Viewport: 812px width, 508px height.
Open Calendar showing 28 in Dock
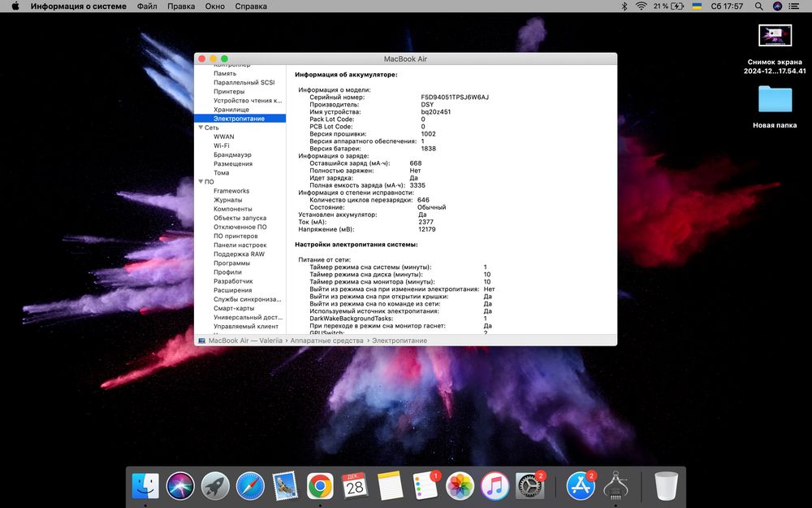pos(355,486)
